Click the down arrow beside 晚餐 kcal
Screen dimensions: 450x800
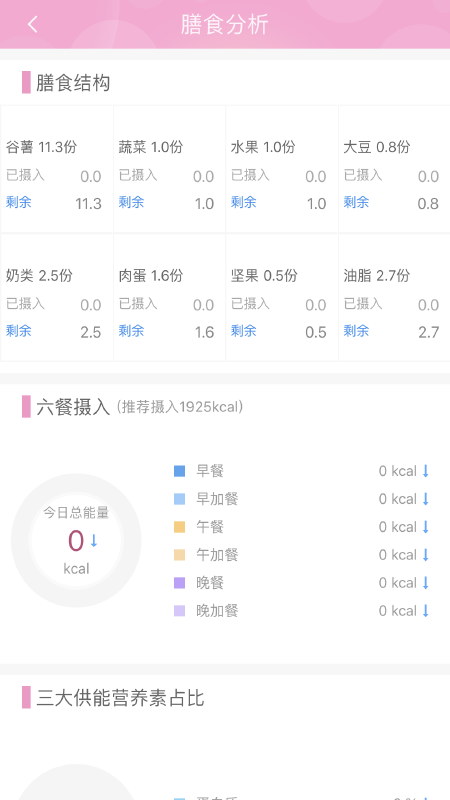[x=426, y=583]
